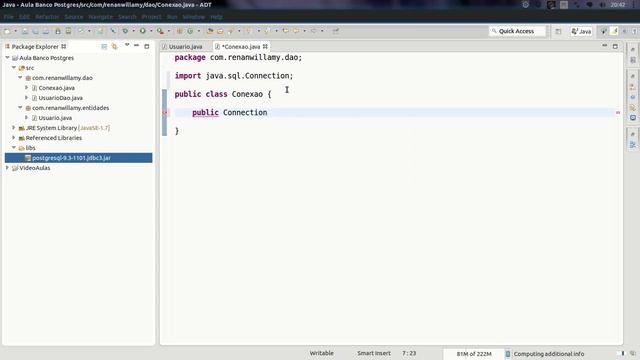Open the New wizard dropdown arrow
Screen dimensions: 640x360
pos(16,31)
